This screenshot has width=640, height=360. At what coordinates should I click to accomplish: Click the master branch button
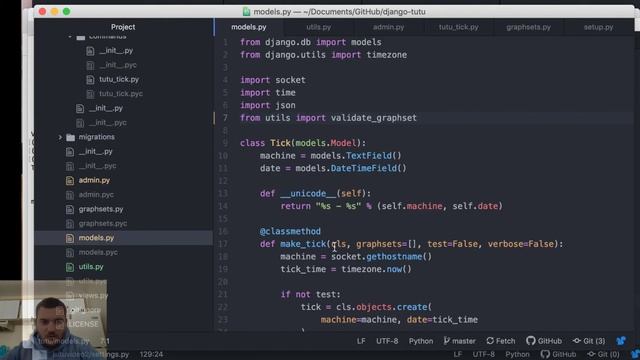point(459,341)
